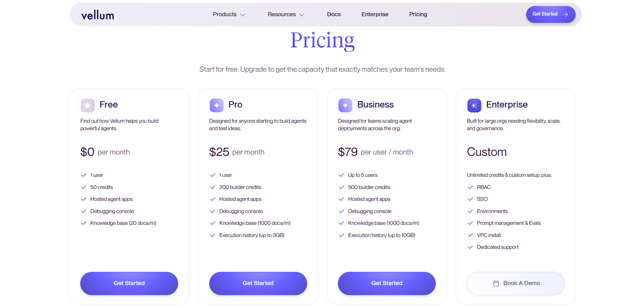
Task: Click the Pro plan sparkle icon
Action: coord(216,105)
